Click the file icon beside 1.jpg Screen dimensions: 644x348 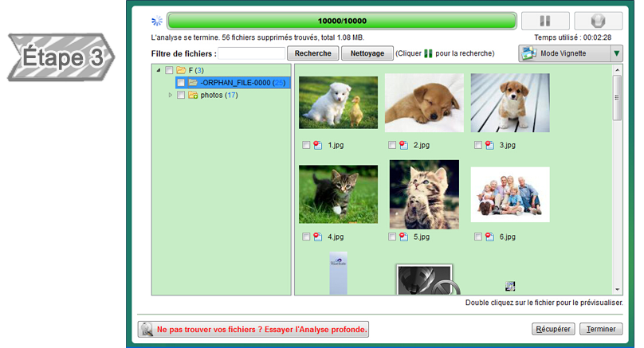pos(318,146)
